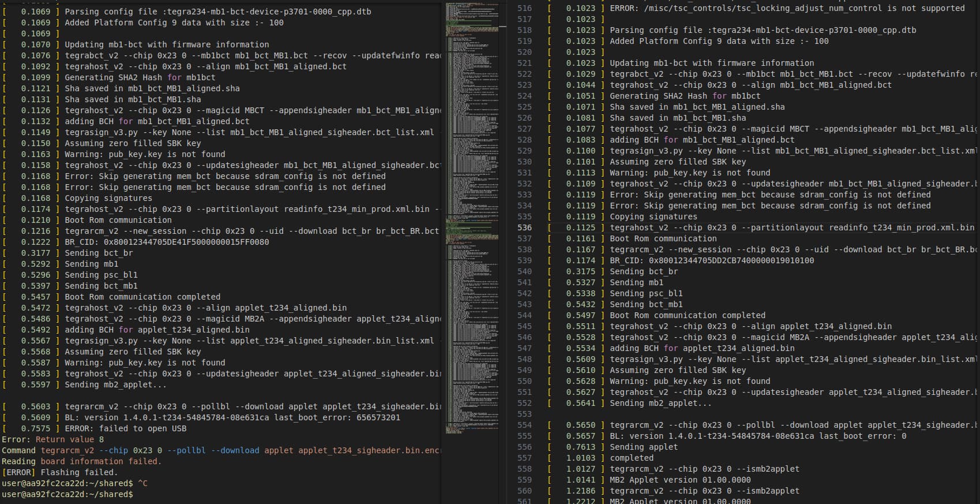
Task: Click "Error: Return value 8" terminal line
Action: pos(52,439)
